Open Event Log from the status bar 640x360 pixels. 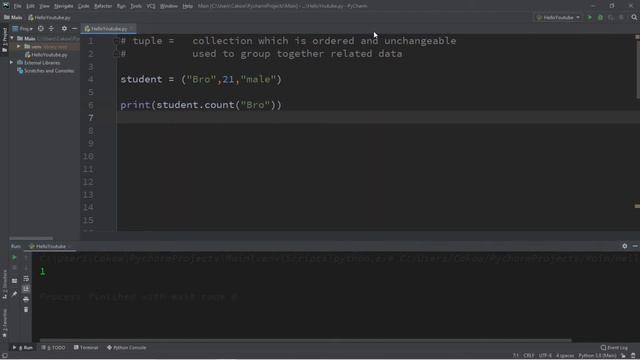coord(614,348)
